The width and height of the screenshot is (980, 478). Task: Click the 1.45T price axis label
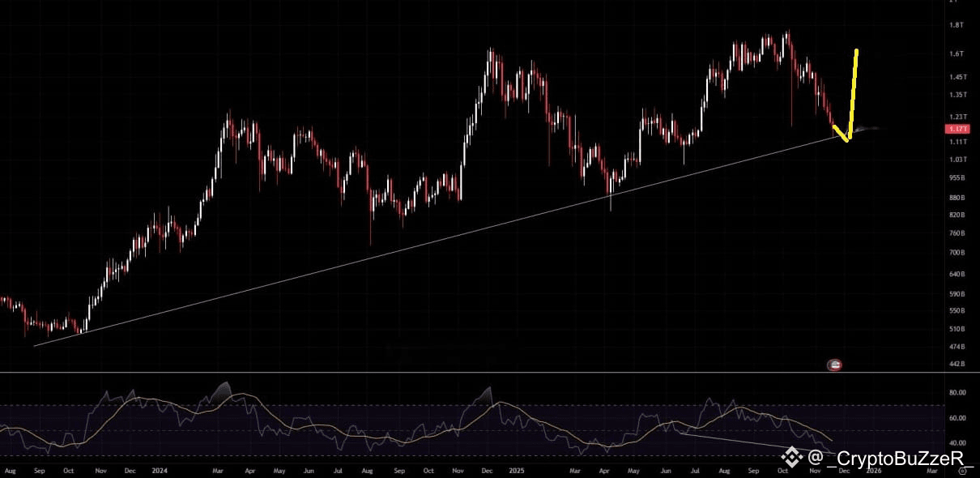(957, 77)
